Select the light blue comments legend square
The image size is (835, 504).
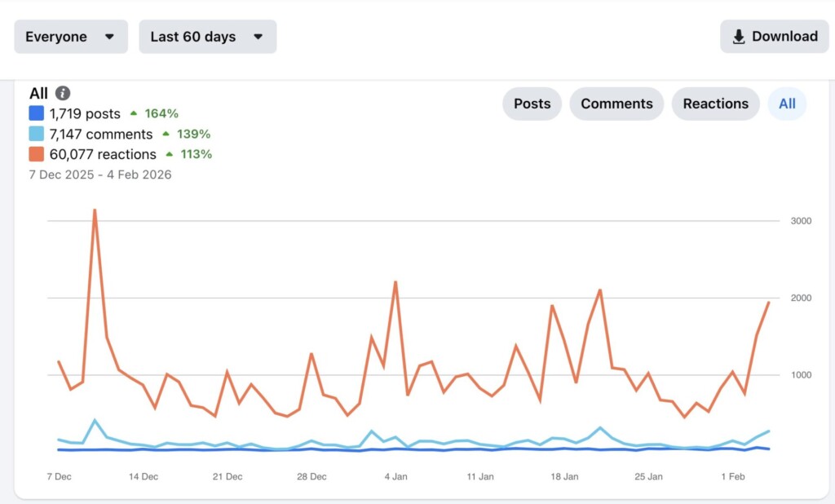click(x=36, y=134)
